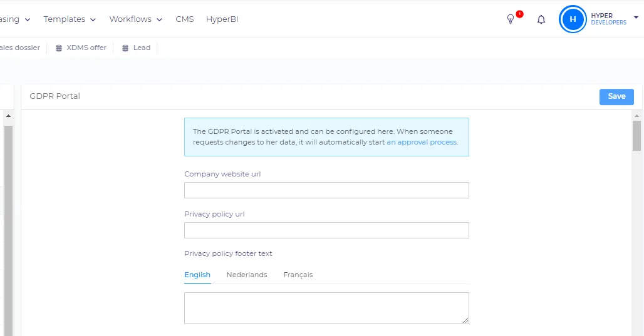Open notifications bell
Viewport: 644px width, 336px height.
tap(541, 19)
